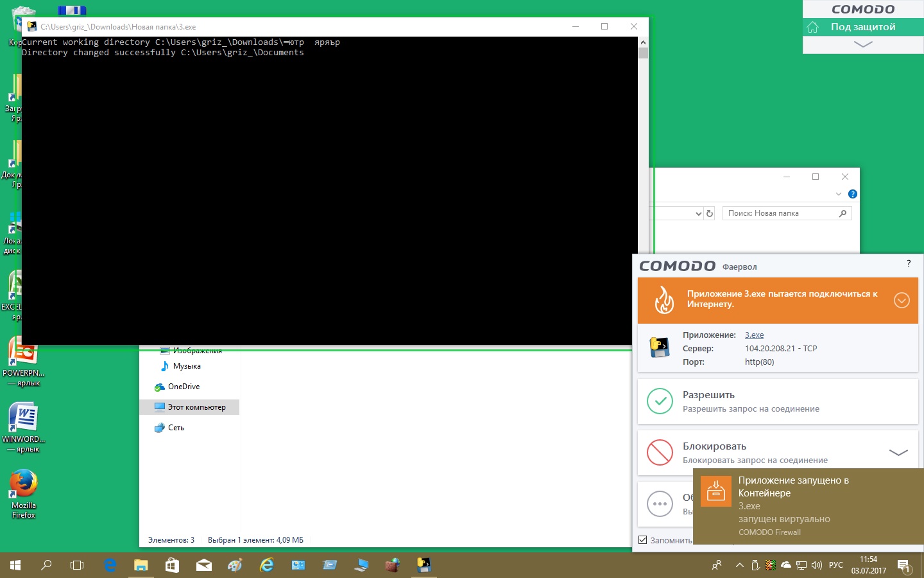924x578 pixels.
Task: Click the volume icon in system tray
Action: coord(817,565)
